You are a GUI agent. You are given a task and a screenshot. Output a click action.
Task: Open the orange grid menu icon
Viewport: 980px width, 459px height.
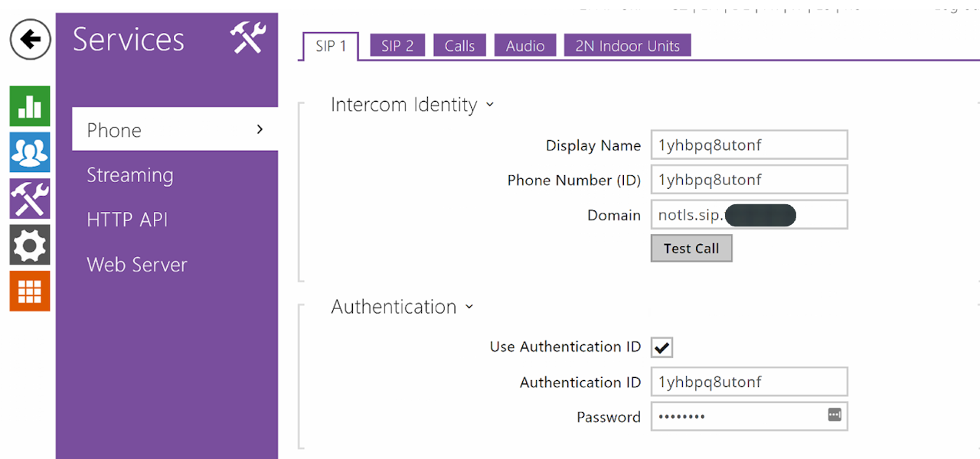coord(30,291)
